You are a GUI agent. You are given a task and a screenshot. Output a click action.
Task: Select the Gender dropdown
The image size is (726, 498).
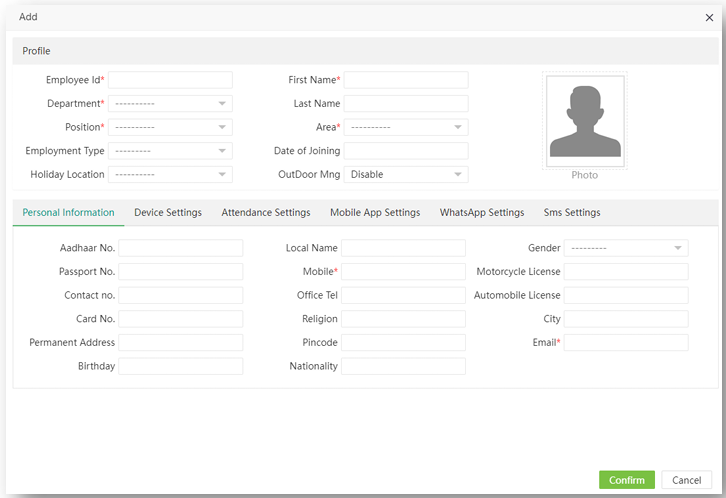click(625, 248)
